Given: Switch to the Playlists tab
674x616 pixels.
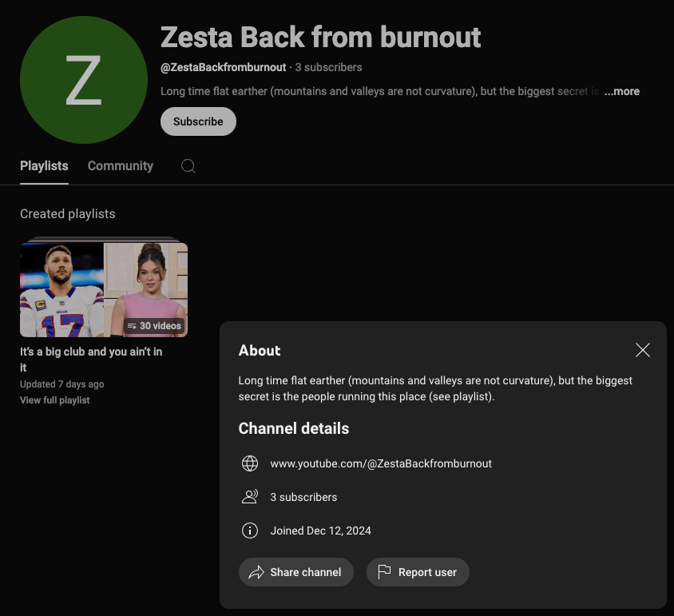Looking at the screenshot, I should 44,166.
